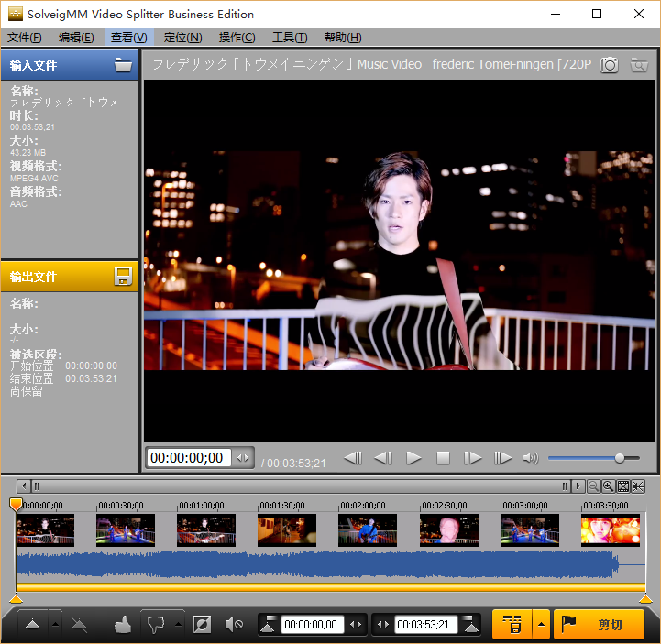Expand dropdown beside batch queue button
The image size is (661, 644).
point(542,625)
